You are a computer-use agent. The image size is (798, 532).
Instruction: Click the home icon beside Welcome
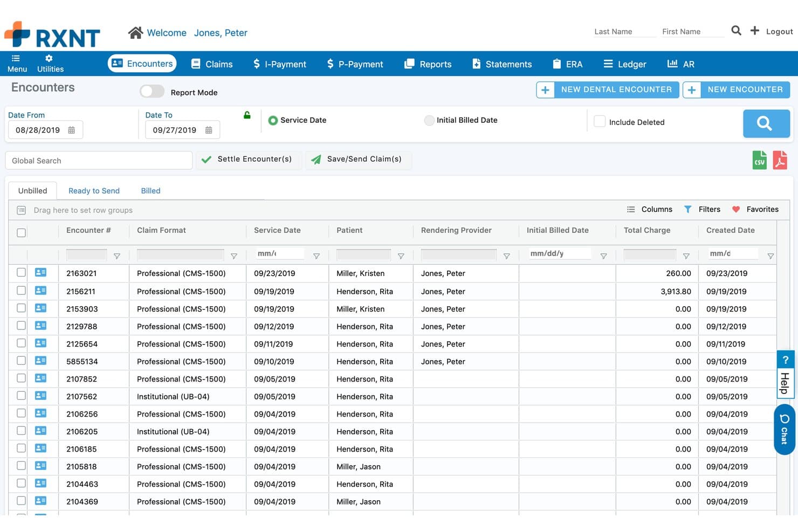135,33
